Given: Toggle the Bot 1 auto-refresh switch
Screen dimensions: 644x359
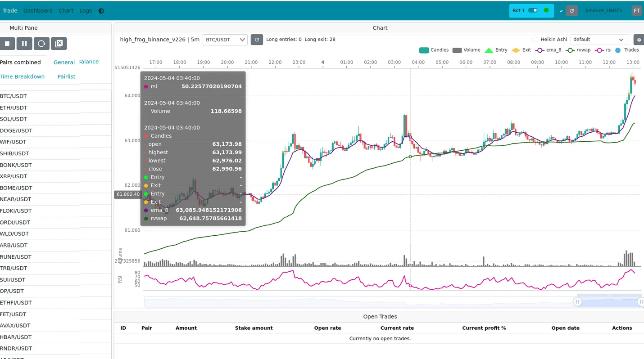Looking at the screenshot, I should click(x=533, y=10).
